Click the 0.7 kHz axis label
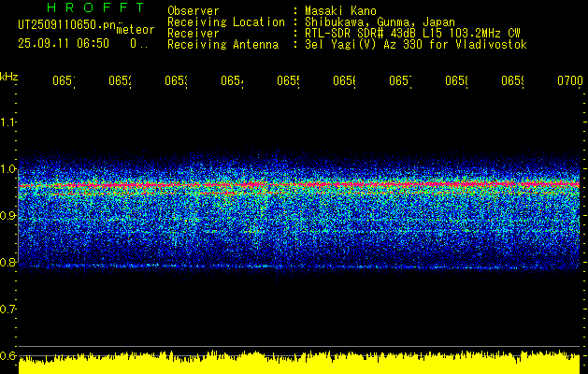 (x=7, y=309)
